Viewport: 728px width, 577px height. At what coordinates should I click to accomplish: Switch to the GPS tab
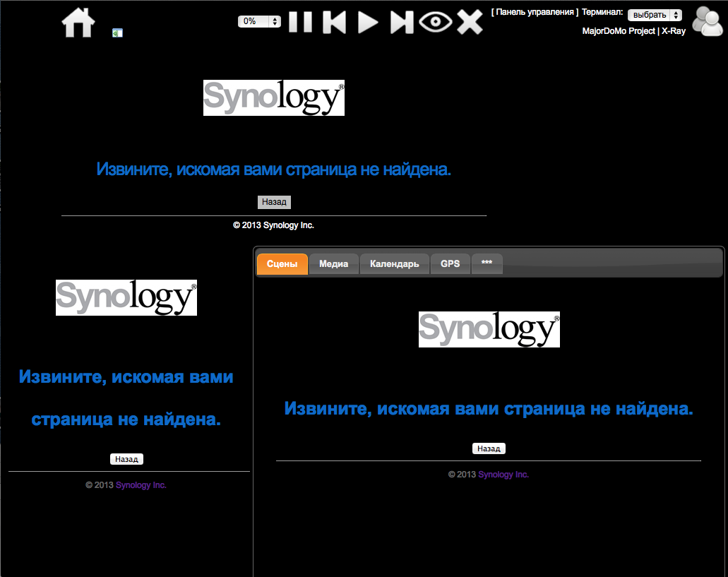click(450, 263)
